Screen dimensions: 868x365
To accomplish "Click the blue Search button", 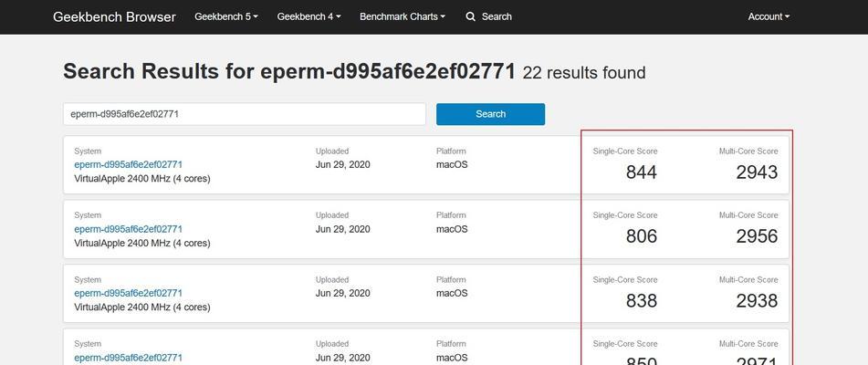I will click(490, 114).
